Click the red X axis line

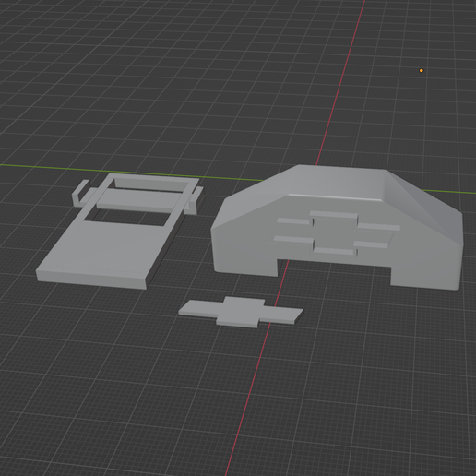[341, 83]
